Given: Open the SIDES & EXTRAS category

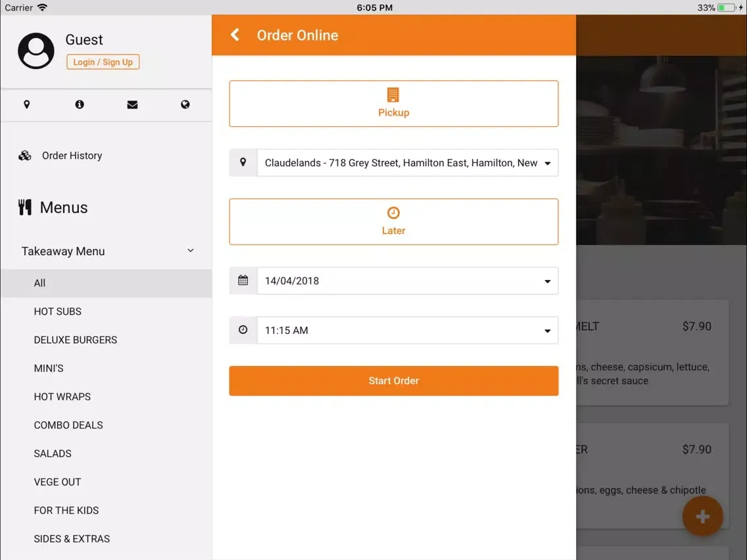Looking at the screenshot, I should (107, 539).
